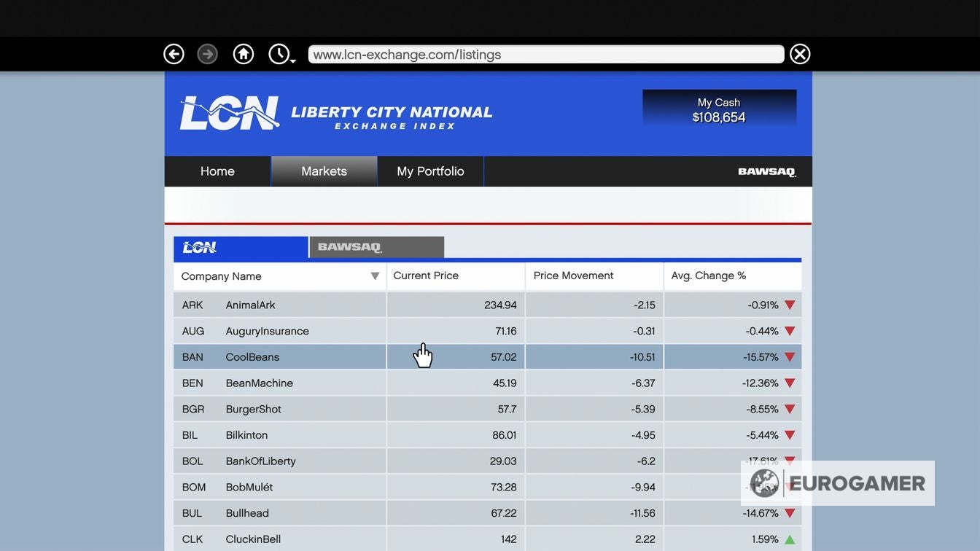980x551 pixels.
Task: Open browsing history via the clock icon
Action: click(x=278, y=52)
